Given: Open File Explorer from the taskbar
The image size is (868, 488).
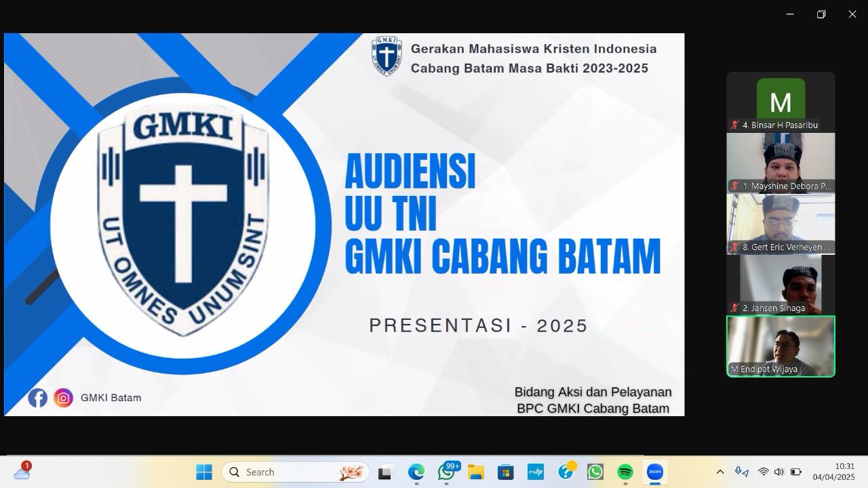Looking at the screenshot, I should tap(476, 472).
